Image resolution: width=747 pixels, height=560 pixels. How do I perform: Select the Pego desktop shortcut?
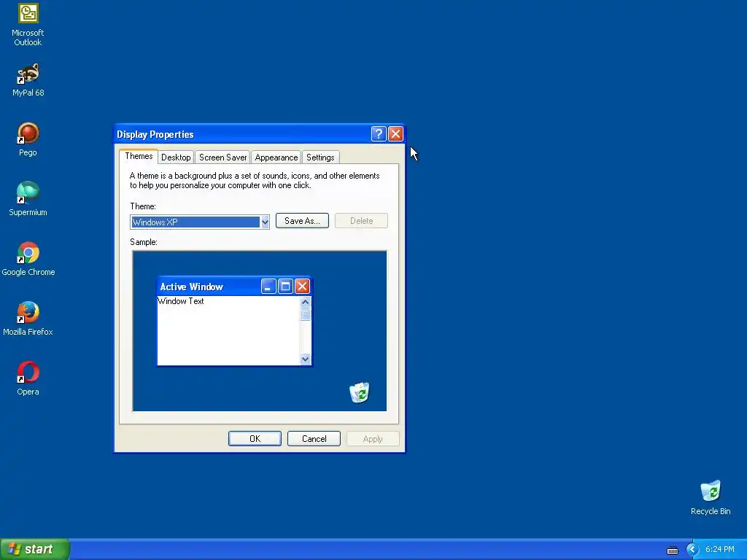(28, 139)
